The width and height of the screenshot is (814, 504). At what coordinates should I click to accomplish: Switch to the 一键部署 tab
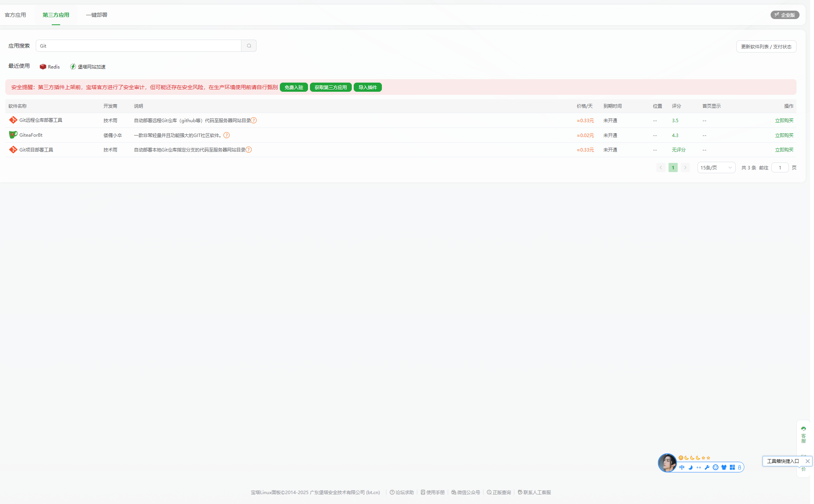(96, 15)
